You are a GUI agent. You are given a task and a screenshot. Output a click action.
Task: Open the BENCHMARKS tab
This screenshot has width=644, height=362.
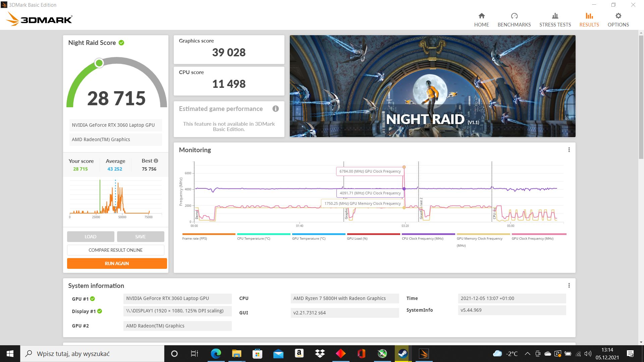514,20
